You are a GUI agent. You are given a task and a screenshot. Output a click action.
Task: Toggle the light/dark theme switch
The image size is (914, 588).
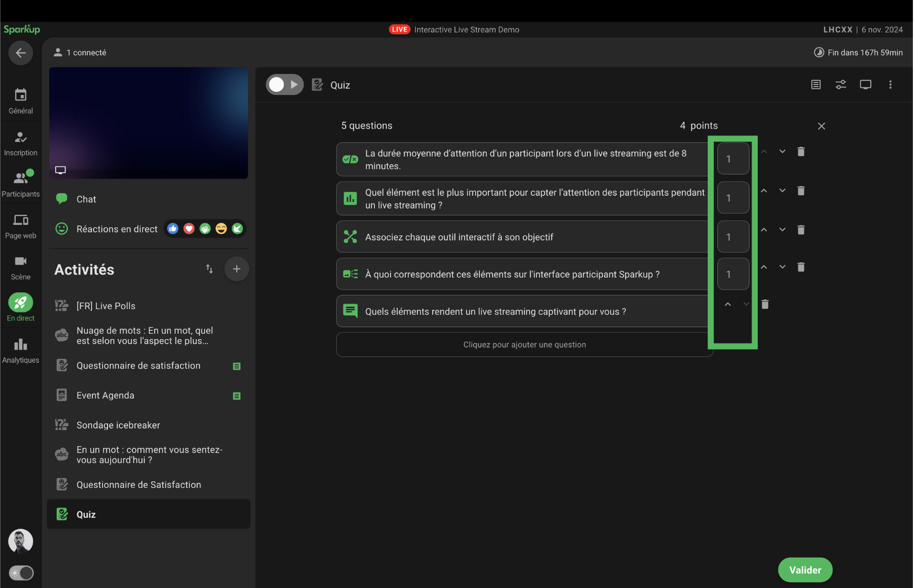[21, 573]
